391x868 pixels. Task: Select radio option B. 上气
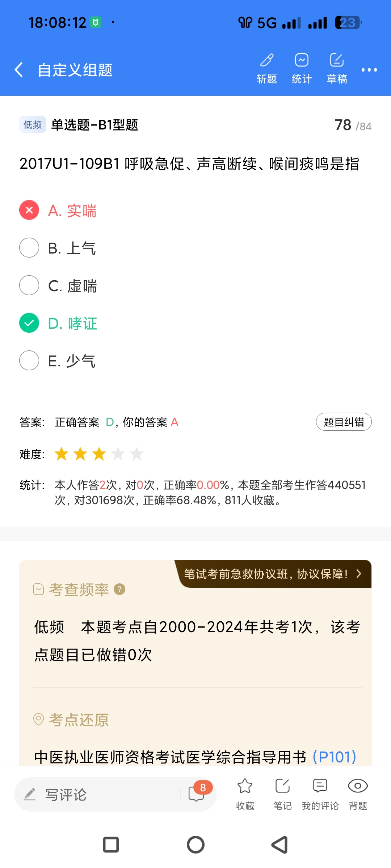click(x=29, y=248)
